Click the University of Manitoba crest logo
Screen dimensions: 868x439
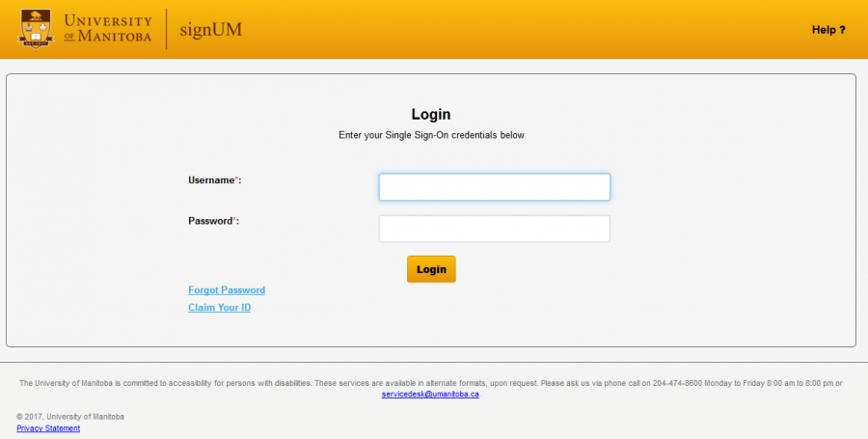[35, 29]
